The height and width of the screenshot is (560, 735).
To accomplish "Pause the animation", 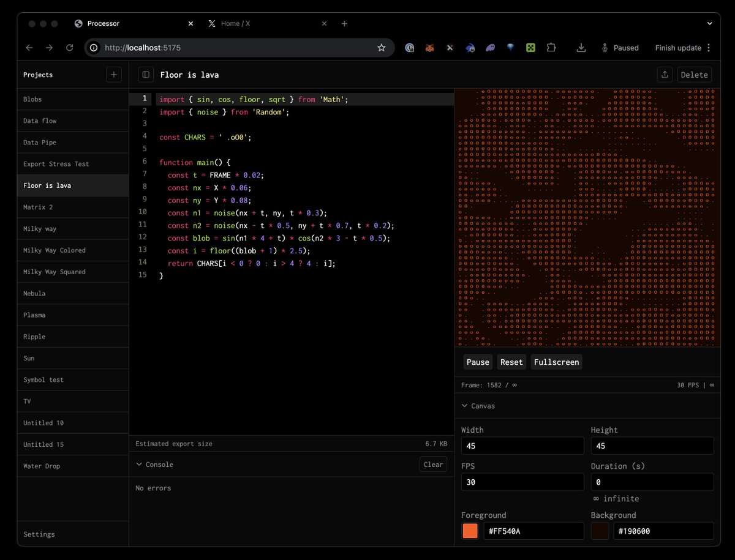I will (x=478, y=362).
